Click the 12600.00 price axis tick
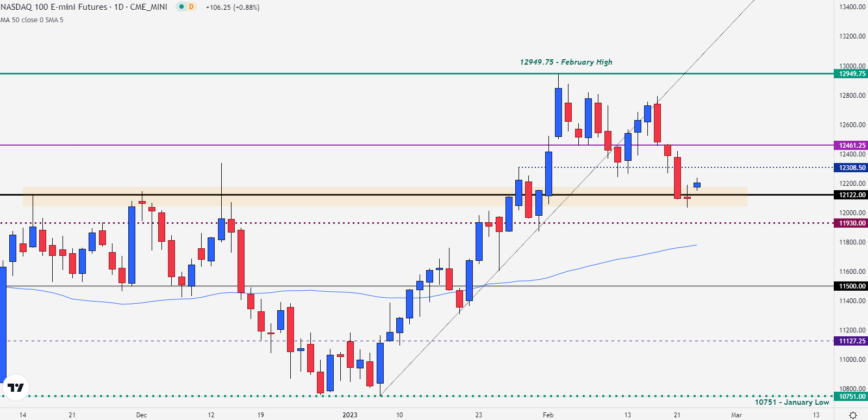Screen dimensions: 868x420 pos(852,125)
